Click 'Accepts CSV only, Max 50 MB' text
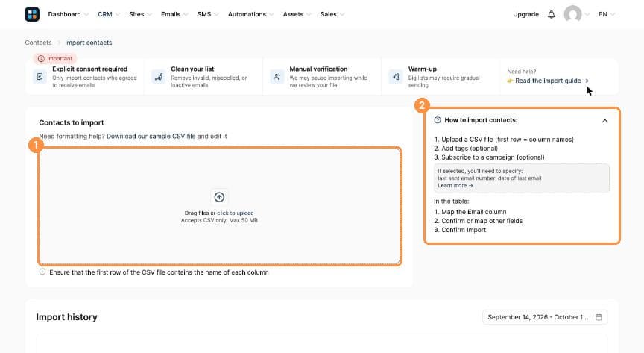 pyautogui.click(x=219, y=220)
